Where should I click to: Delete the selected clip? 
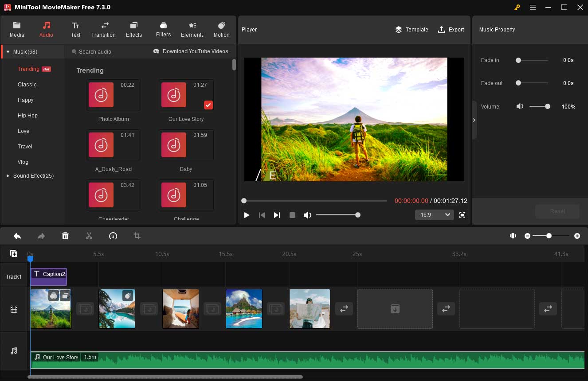pos(65,236)
